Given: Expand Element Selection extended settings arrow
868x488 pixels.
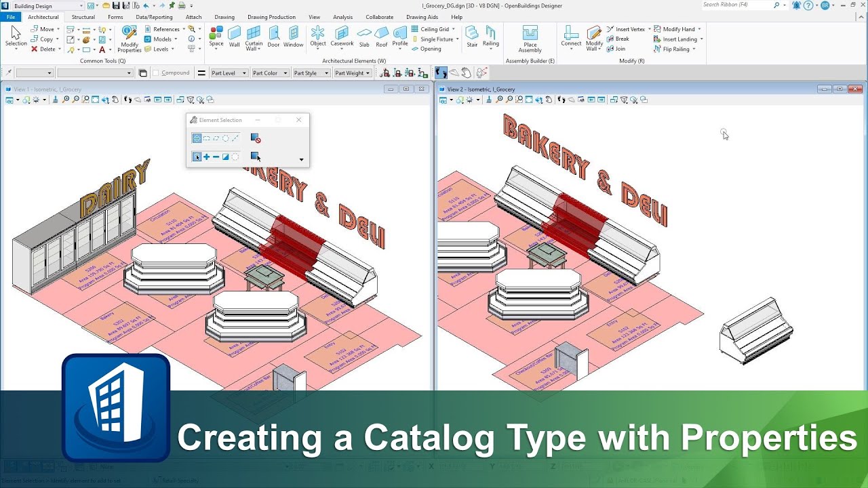Looking at the screenshot, I should tap(301, 160).
